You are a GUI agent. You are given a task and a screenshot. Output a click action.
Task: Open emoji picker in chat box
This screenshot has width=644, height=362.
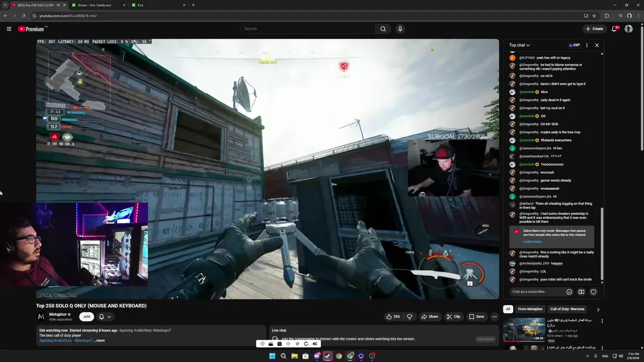coord(569,292)
